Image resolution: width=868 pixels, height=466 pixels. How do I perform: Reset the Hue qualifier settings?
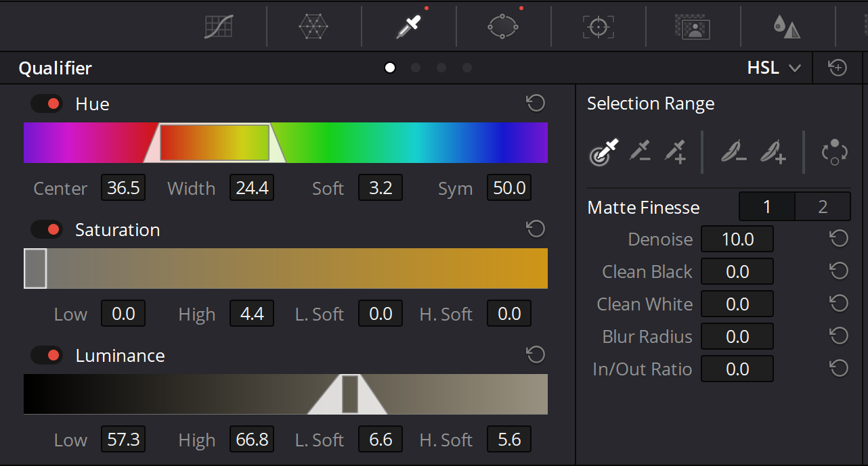[x=536, y=103]
